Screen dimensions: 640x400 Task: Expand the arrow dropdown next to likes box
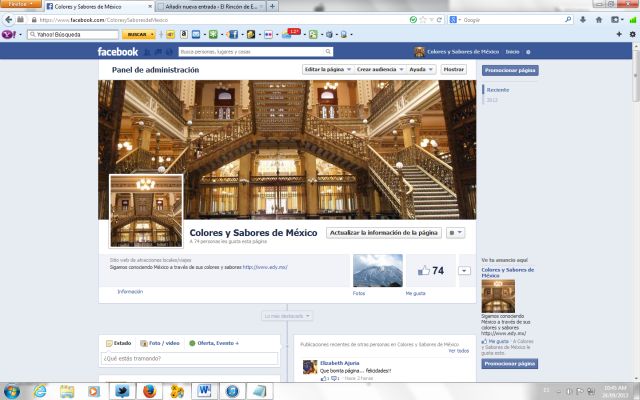(464, 271)
